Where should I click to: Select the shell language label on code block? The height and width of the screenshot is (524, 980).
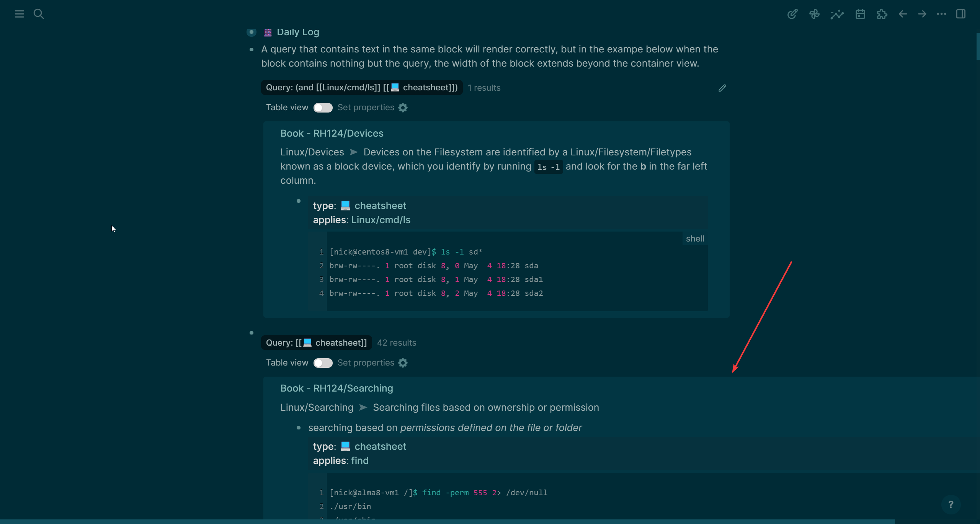click(695, 238)
